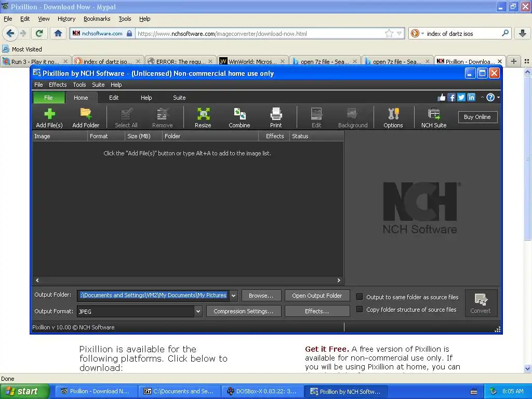Switch to the 7z C:\Documents taskbar item

179,391
